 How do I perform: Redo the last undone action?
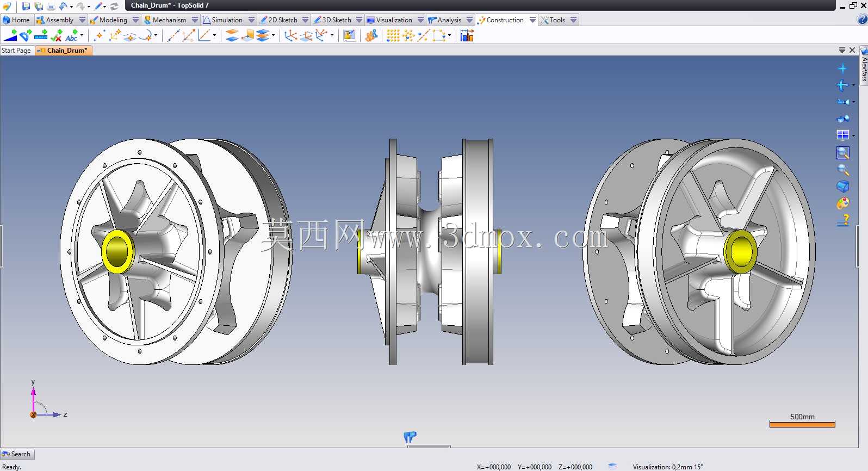coord(80,6)
